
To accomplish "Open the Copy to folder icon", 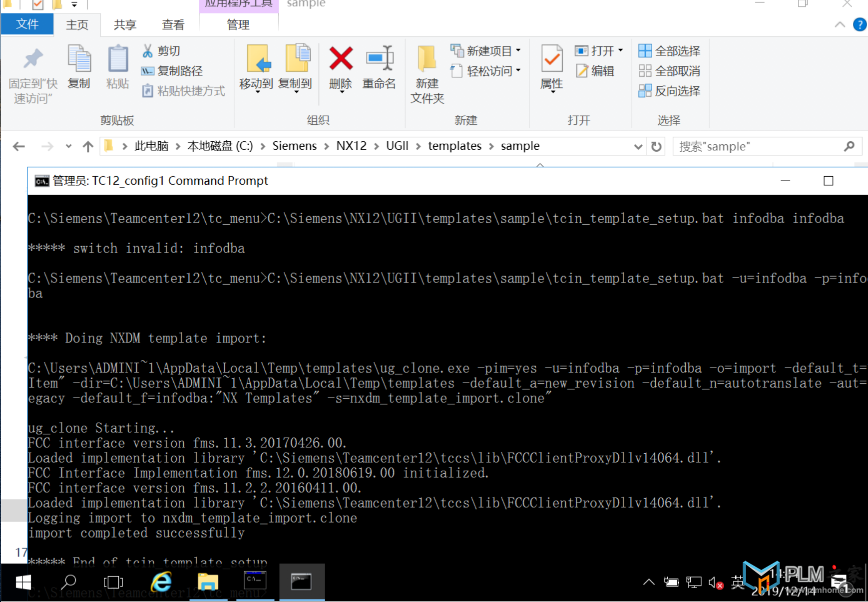I will pyautogui.click(x=297, y=59).
